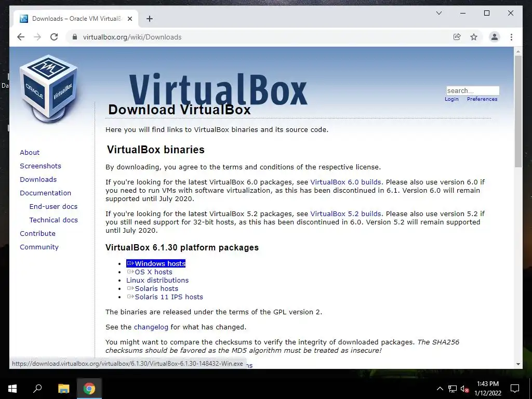This screenshot has width=532, height=399.
Task: Follow the VirtualBox 5.2 builds link
Action: pos(345,214)
